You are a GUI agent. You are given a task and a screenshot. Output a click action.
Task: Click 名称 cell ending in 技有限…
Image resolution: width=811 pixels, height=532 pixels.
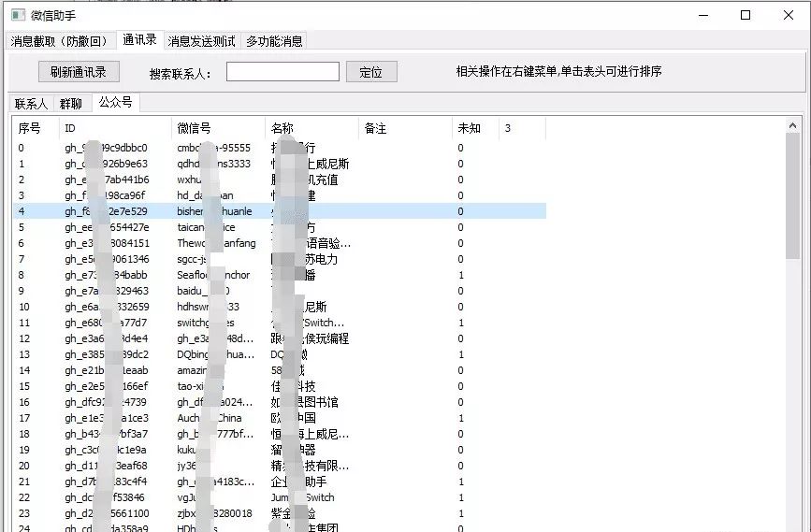click(310, 466)
